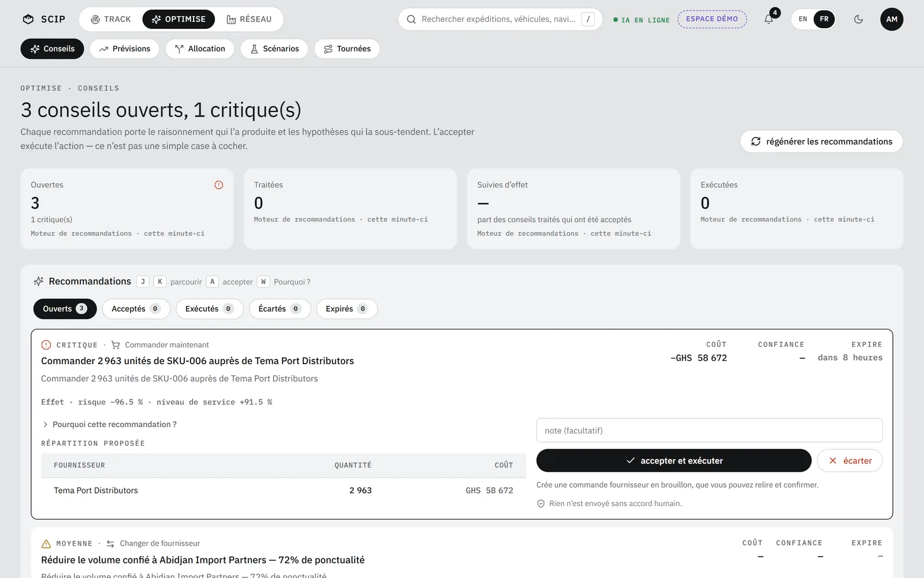Click the Recommandations sparkle icon
The height and width of the screenshot is (578, 924).
click(x=39, y=281)
